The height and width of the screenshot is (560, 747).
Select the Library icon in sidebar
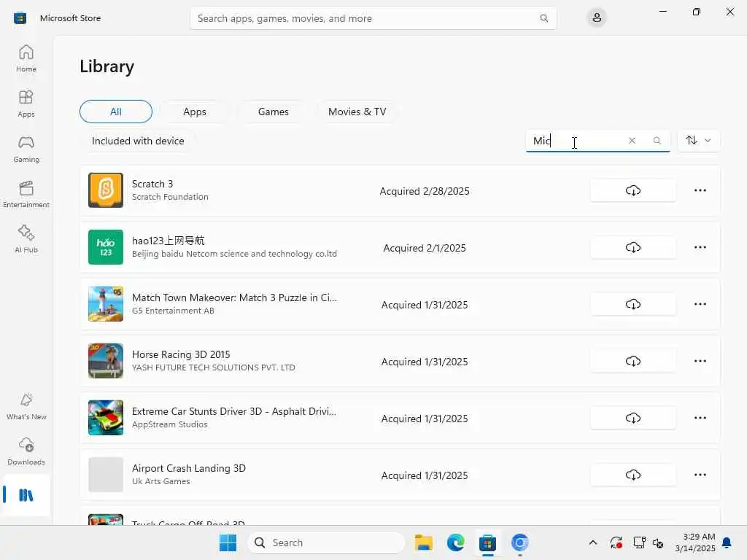click(26, 495)
